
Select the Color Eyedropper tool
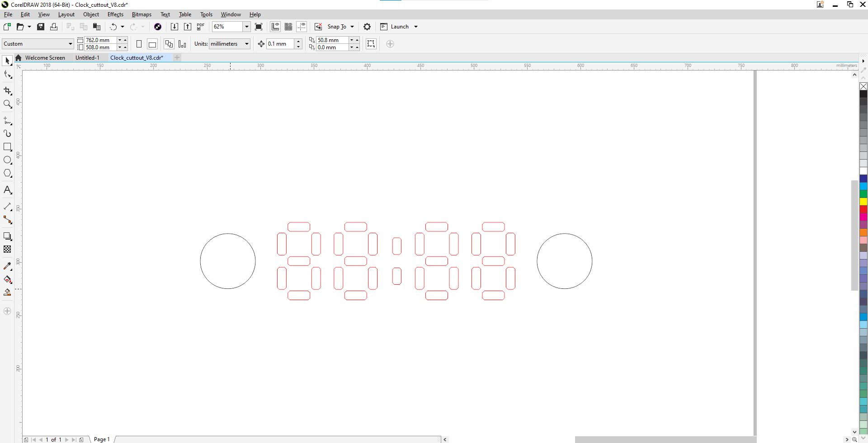point(7,266)
